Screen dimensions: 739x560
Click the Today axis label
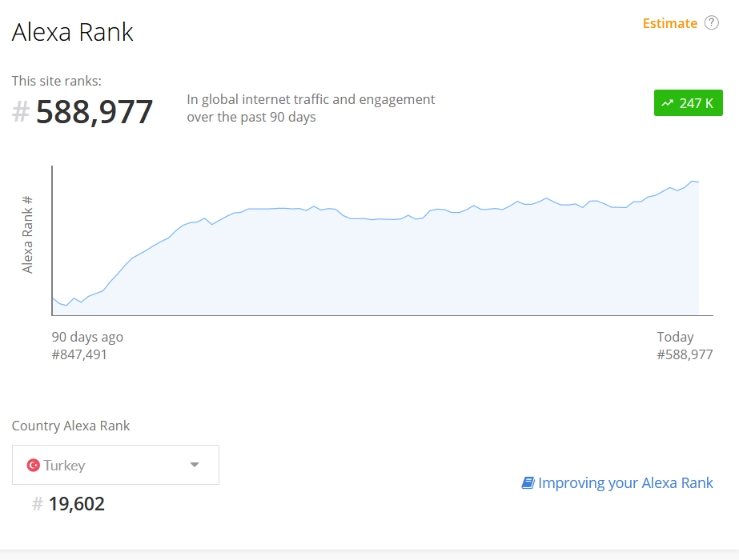tap(675, 337)
